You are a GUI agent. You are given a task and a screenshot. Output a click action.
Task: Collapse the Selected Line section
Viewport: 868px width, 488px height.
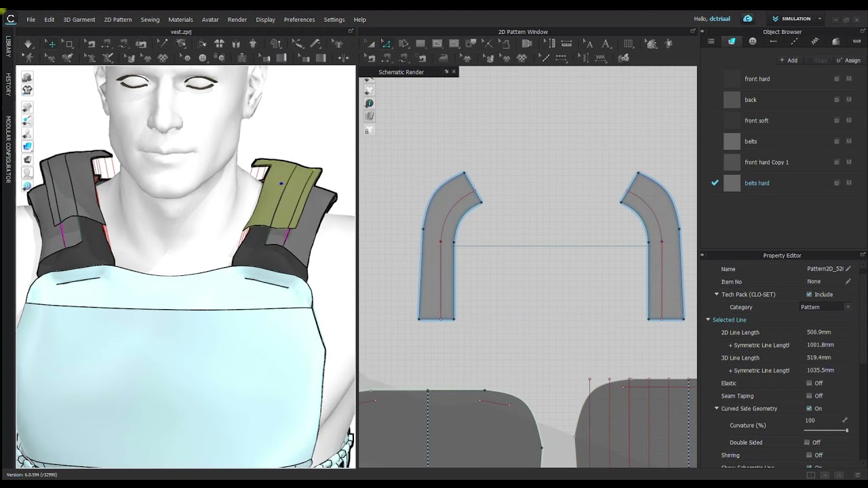pyautogui.click(x=708, y=320)
